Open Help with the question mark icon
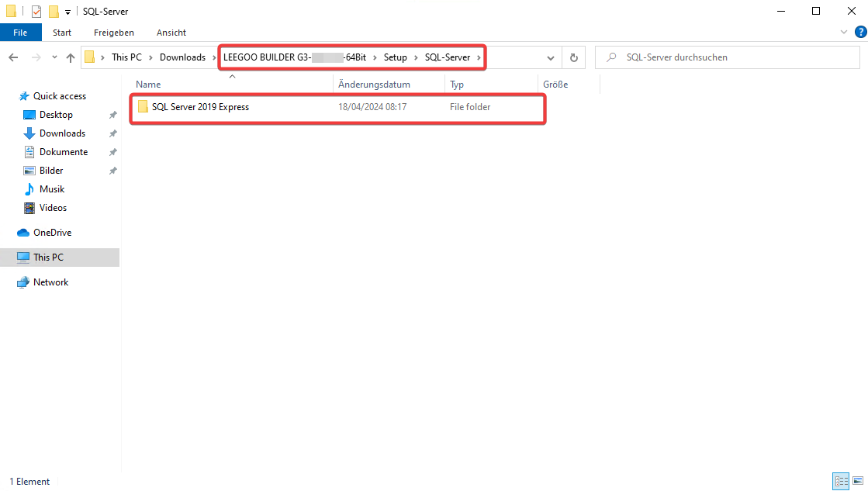 pyautogui.click(x=860, y=32)
